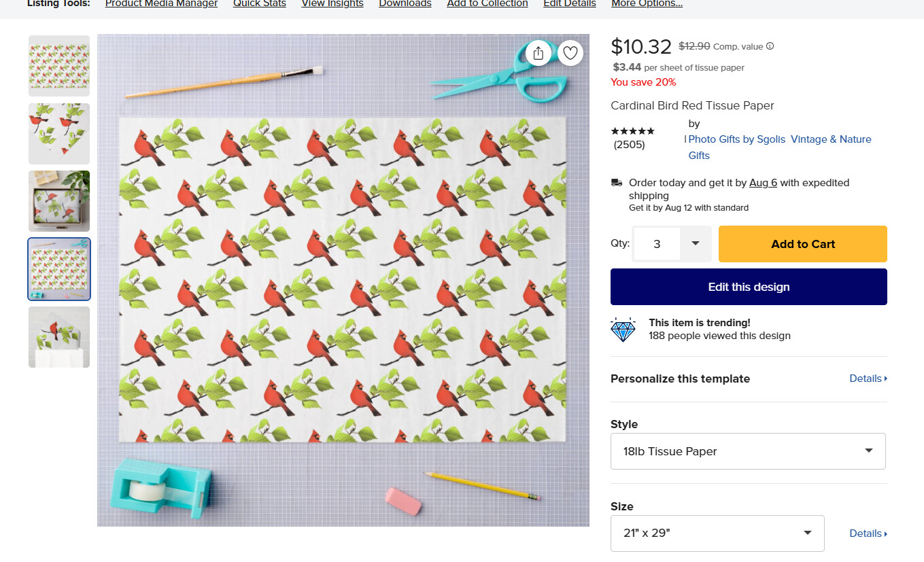Click the Edit this design button
Viewport: 924px width, 562px height.
749,287
